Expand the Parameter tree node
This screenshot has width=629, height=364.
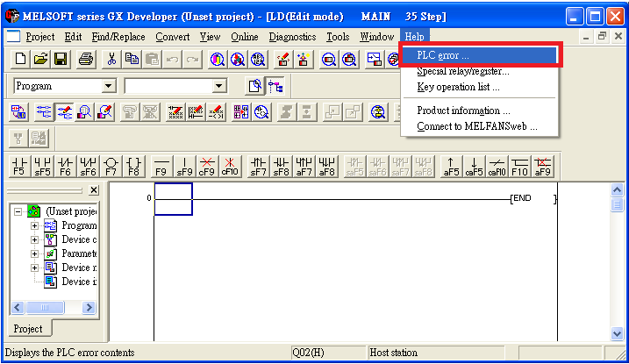coord(34,253)
